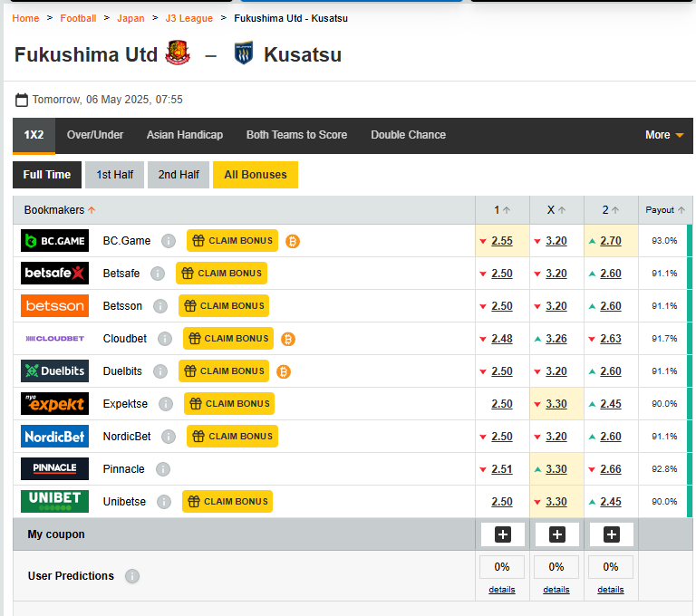
Task: Open details under draw prediction
Action: point(556,590)
